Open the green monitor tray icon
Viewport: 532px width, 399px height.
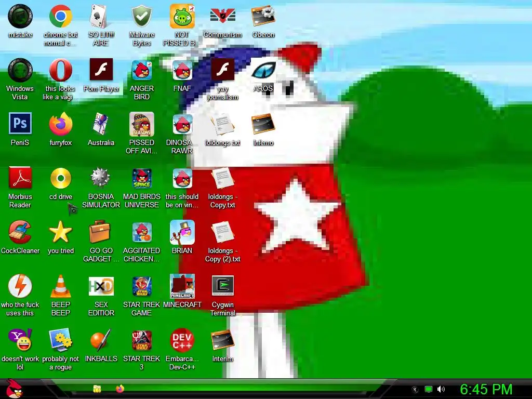[429, 389]
